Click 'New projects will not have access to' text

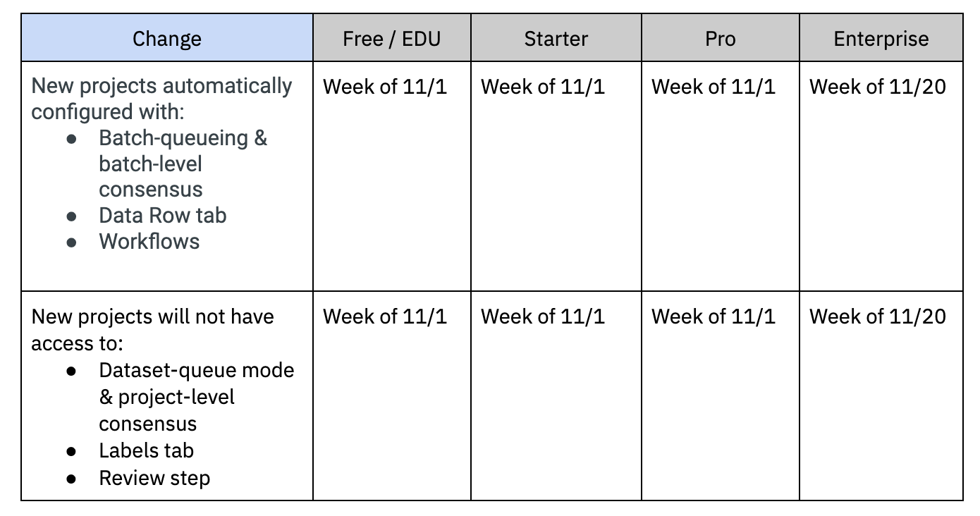pos(153,330)
